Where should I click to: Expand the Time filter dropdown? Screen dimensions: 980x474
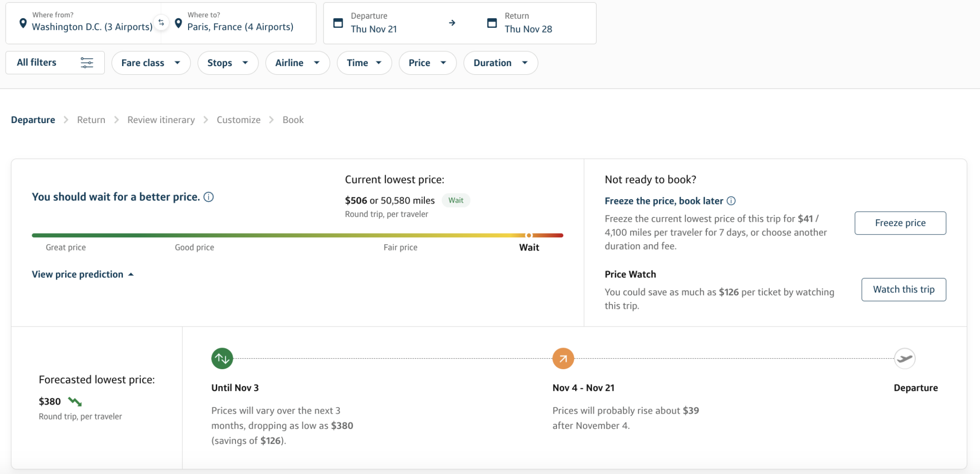coord(364,63)
